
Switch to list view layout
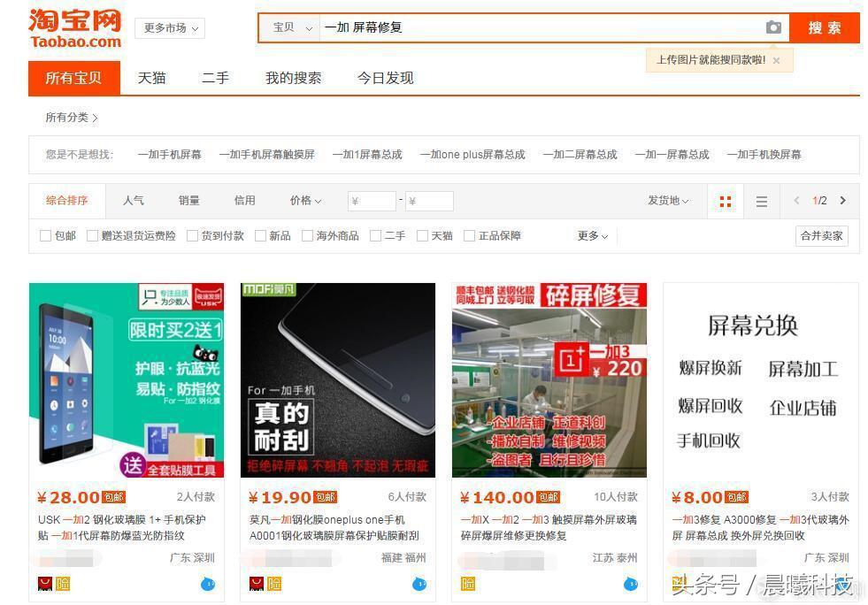[x=761, y=201]
